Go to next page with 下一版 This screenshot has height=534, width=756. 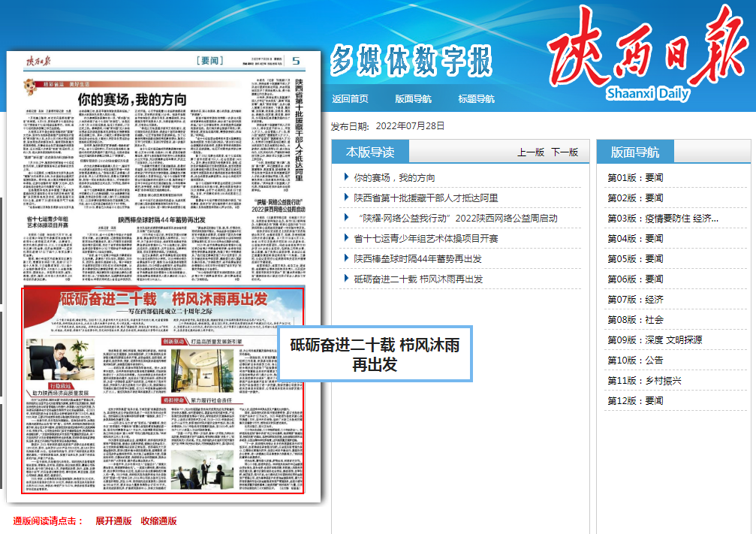[565, 152]
